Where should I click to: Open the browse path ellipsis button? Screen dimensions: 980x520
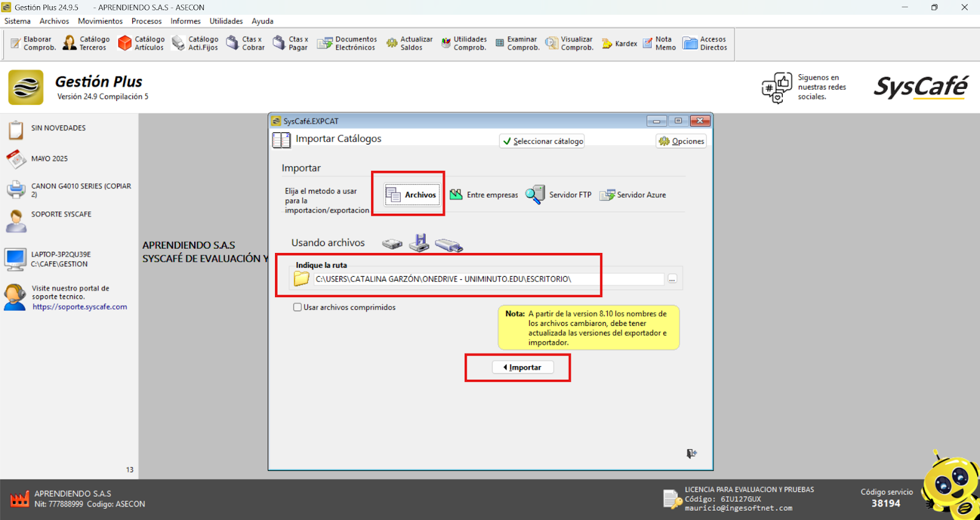[x=672, y=279]
